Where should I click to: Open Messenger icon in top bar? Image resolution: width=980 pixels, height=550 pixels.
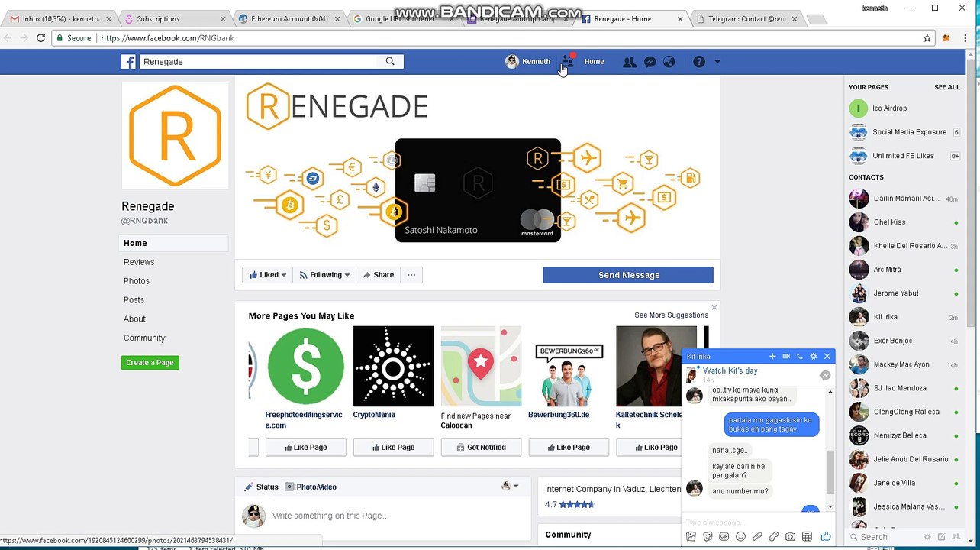[x=650, y=62]
